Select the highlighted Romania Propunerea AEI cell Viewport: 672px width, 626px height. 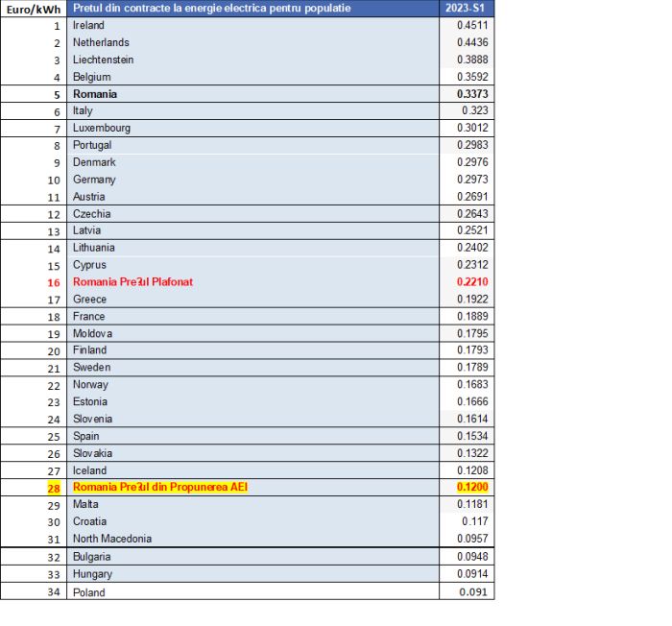252,487
